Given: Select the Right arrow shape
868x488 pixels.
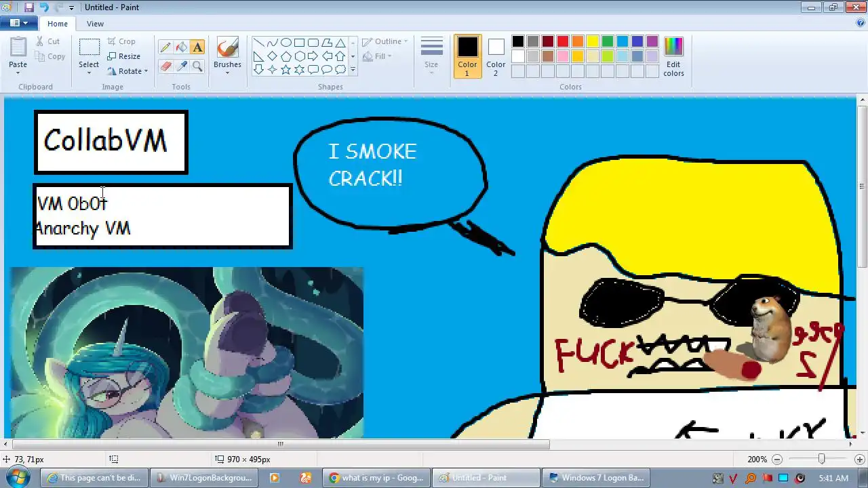Looking at the screenshot, I should pyautogui.click(x=313, y=56).
